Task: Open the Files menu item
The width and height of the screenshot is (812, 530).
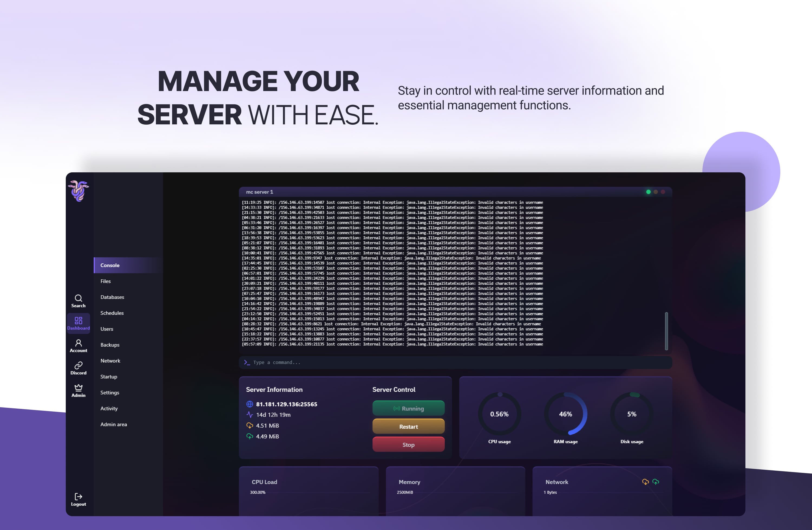Action: pyautogui.click(x=105, y=281)
